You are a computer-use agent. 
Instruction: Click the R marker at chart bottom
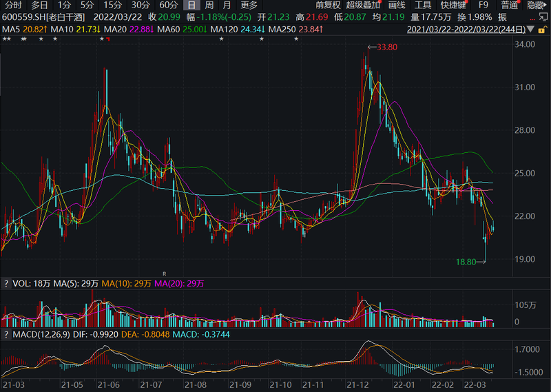[165, 274]
